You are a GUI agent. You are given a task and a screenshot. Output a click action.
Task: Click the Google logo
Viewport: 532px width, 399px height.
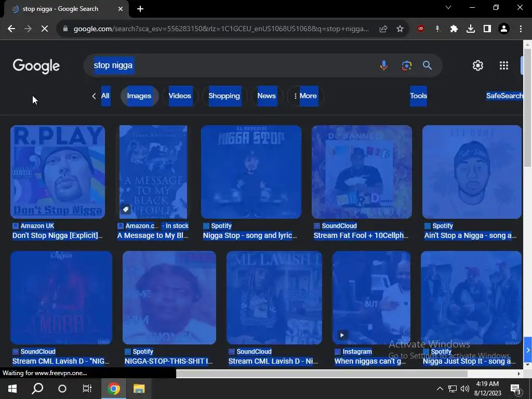pos(36,66)
